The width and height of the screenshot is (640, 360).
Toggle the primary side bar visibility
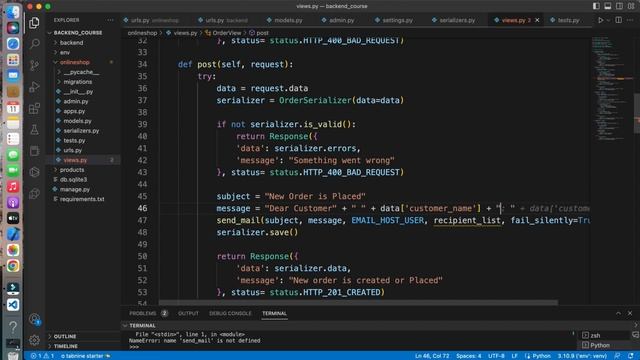pyautogui.click(x=596, y=6)
